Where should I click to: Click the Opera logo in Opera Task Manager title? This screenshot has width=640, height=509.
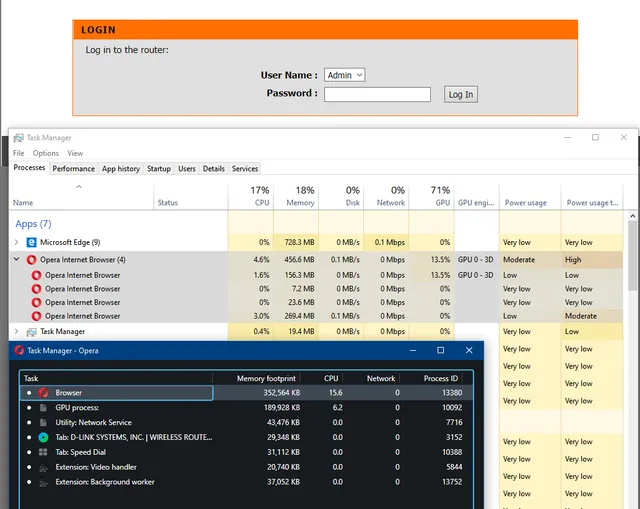[19, 350]
